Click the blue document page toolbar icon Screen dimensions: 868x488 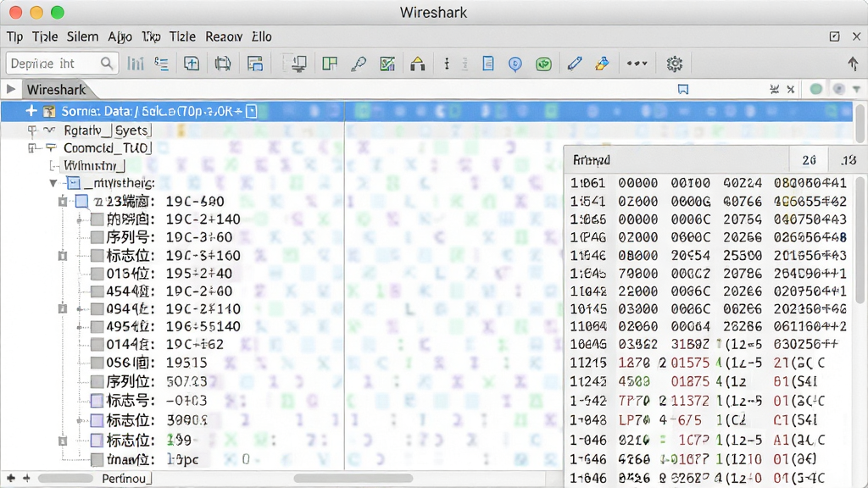(487, 64)
